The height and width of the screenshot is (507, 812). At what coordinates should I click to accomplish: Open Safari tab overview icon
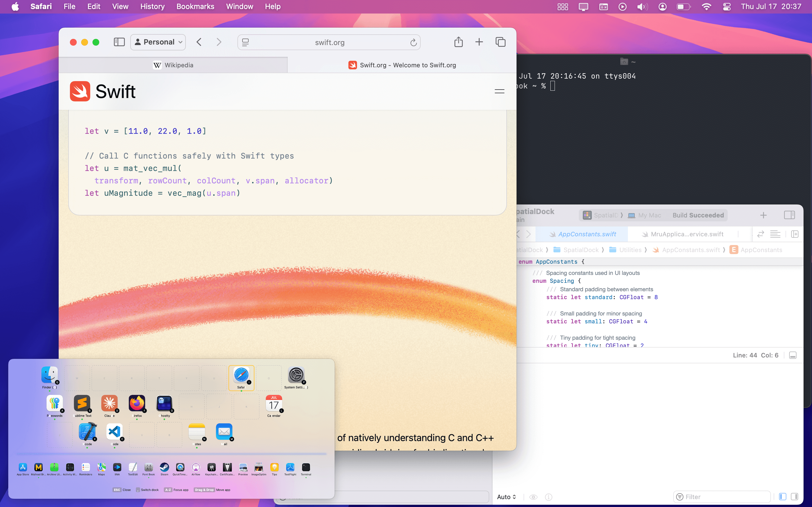pos(500,42)
